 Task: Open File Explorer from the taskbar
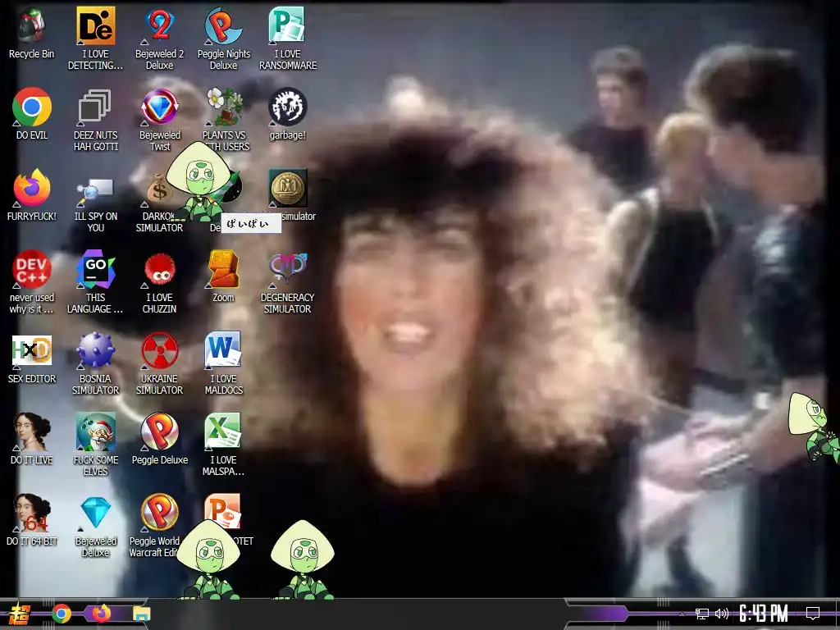click(x=141, y=614)
